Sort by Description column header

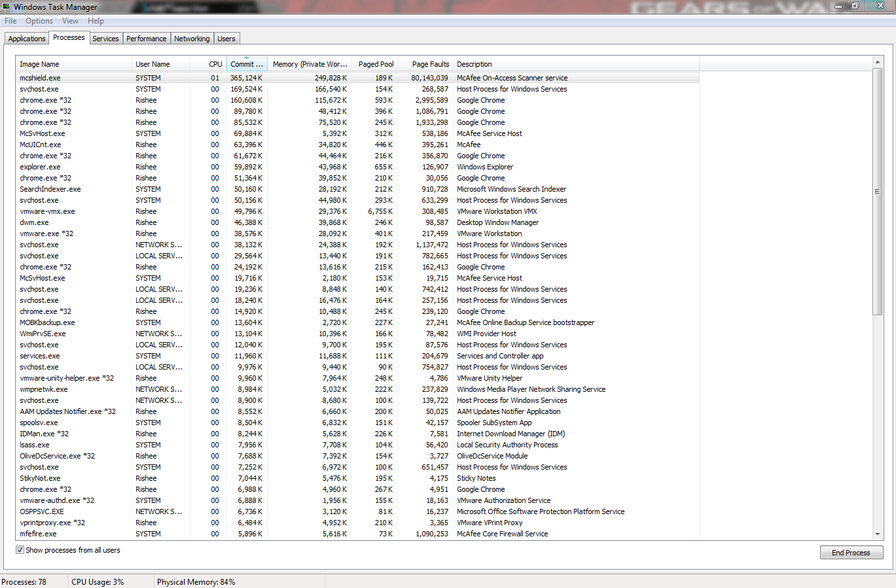click(x=577, y=64)
